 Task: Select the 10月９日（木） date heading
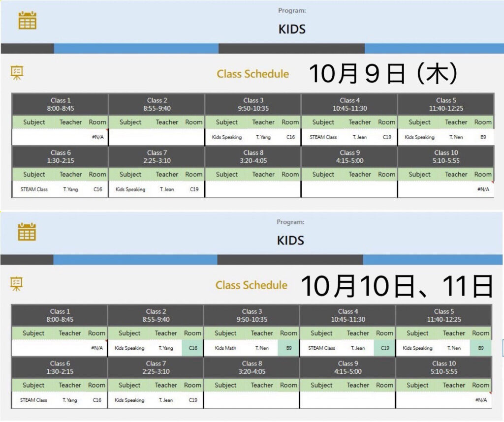coord(383,74)
